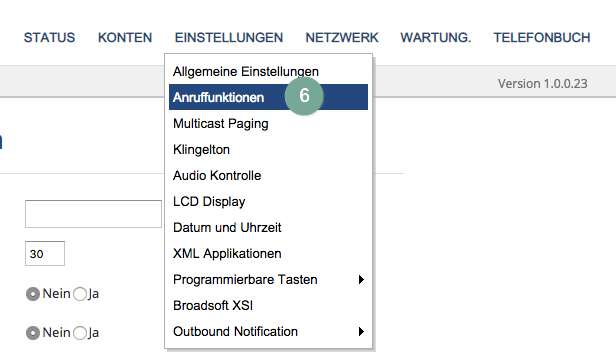Open the KONTEN menu
Viewport: 616px width, 364px height.
pyautogui.click(x=125, y=38)
